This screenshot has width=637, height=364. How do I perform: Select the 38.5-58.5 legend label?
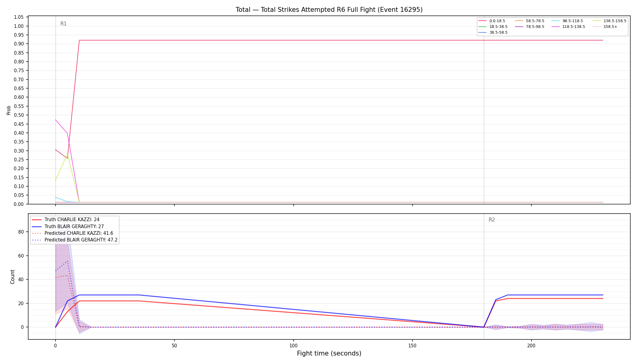498,32
